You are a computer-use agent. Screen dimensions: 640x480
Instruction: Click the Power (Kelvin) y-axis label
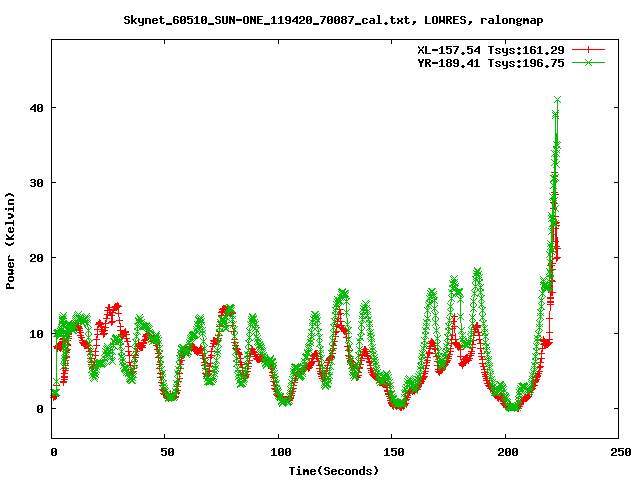point(10,241)
